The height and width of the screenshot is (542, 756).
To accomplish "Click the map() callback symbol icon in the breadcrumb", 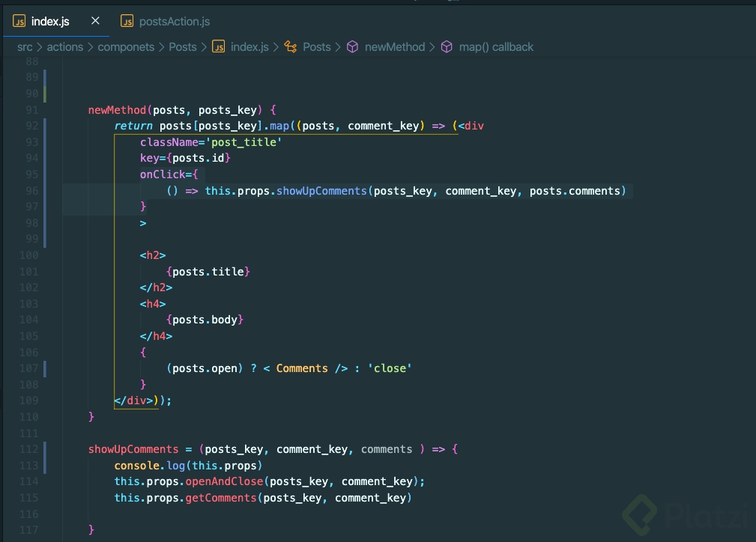I will click(x=447, y=46).
